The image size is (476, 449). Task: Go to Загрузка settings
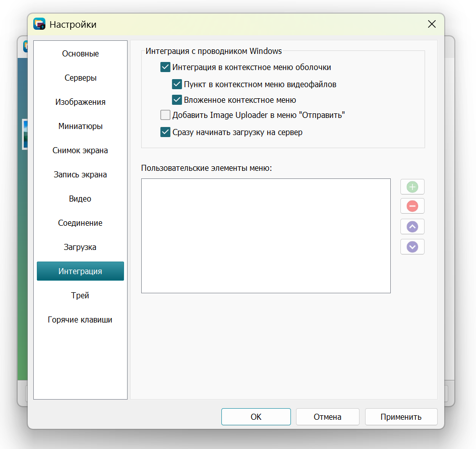(81, 247)
